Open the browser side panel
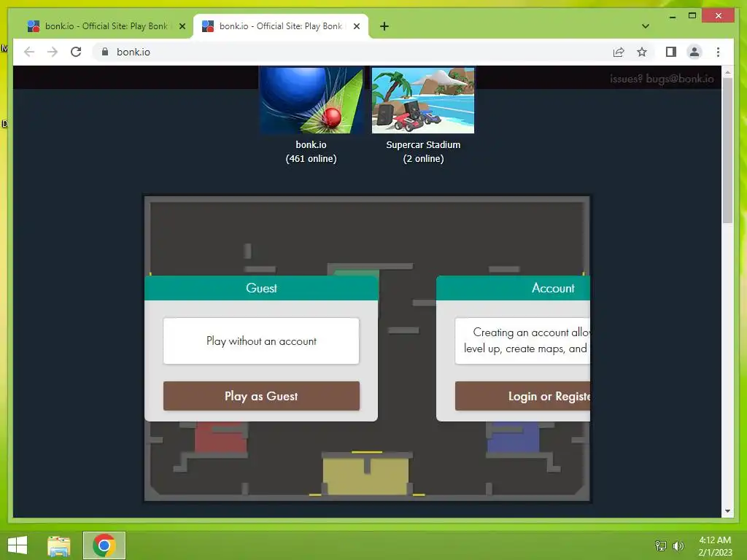The height and width of the screenshot is (560, 747). 671,52
